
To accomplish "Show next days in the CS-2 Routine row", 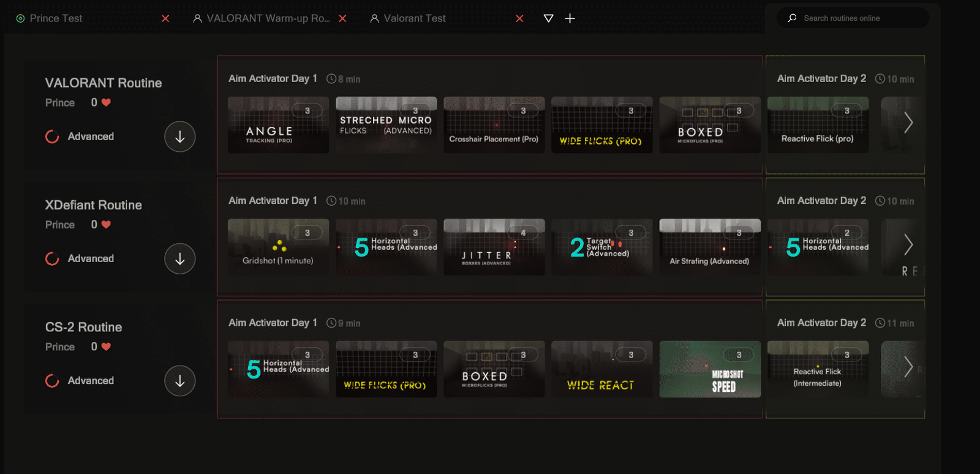I will click(908, 367).
